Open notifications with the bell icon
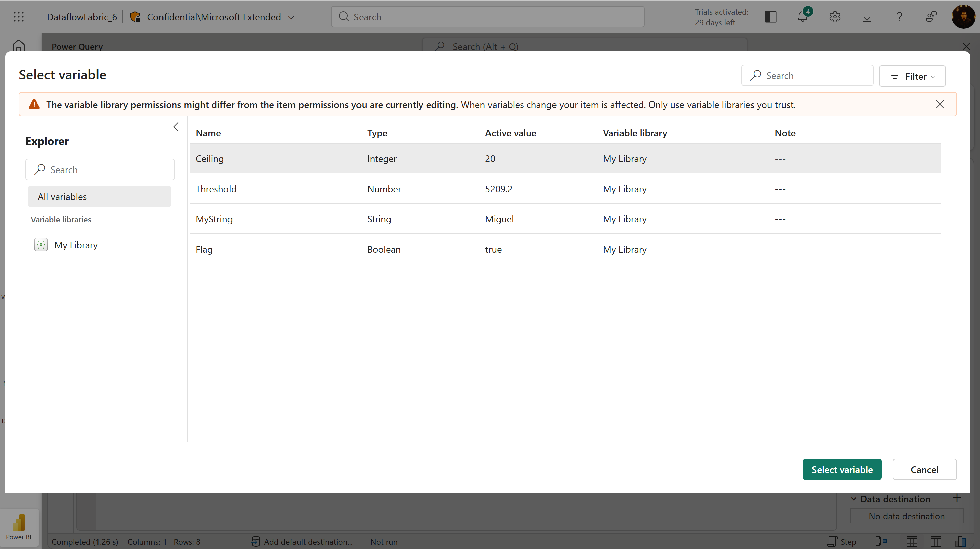Image resolution: width=980 pixels, height=549 pixels. coord(802,17)
